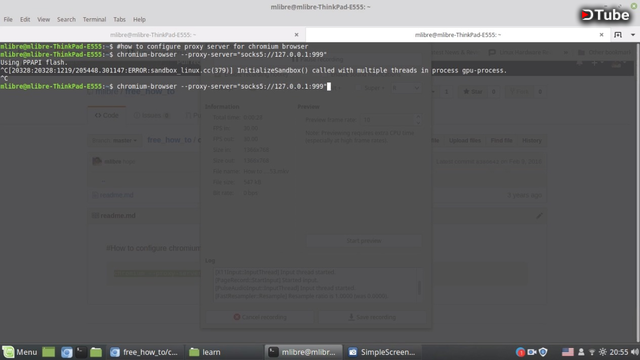Open the 20:55 clock applet
Viewport: 640px width, 360px height.
[x=619, y=352]
